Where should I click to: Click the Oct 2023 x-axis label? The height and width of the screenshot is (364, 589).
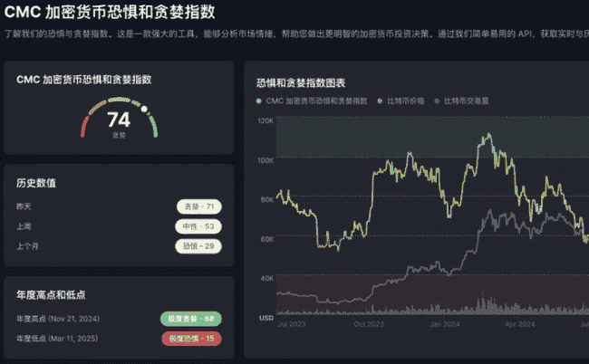pyautogui.click(x=369, y=324)
